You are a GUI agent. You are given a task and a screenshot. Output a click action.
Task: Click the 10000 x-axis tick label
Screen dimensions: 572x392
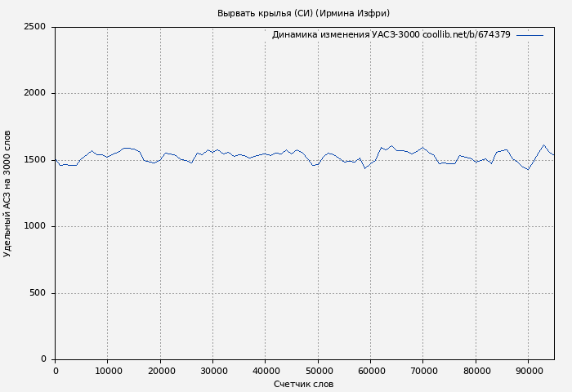(107, 371)
